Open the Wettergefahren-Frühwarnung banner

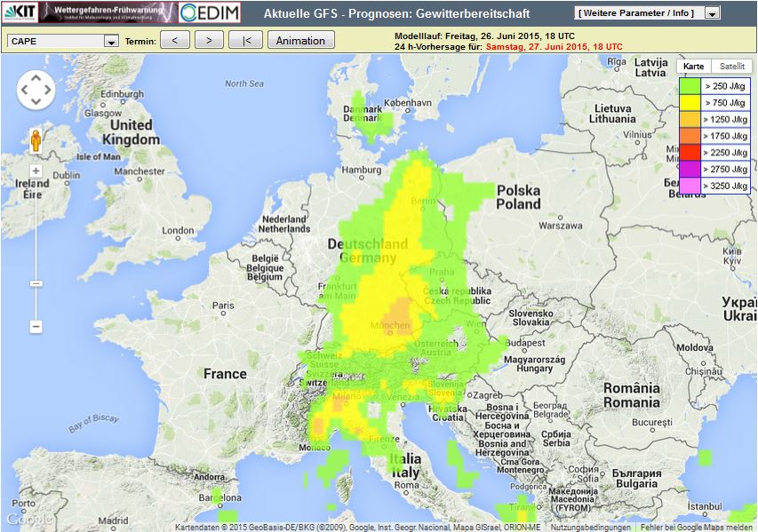(x=108, y=12)
